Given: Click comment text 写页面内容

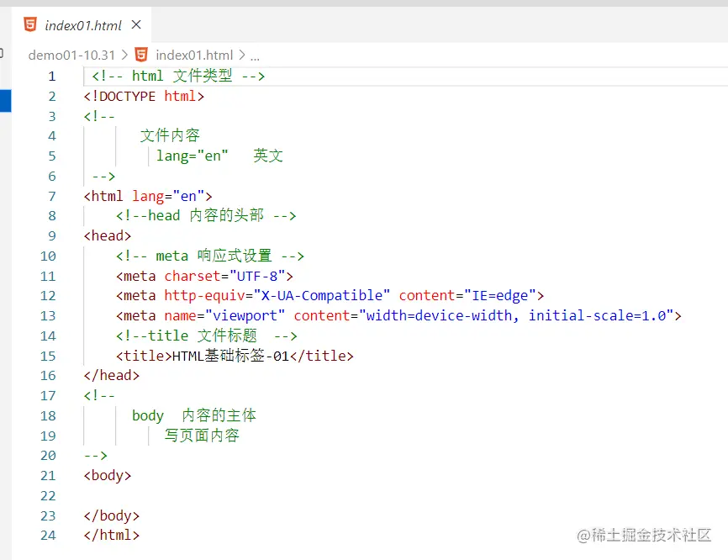Looking at the screenshot, I should 202,436.
